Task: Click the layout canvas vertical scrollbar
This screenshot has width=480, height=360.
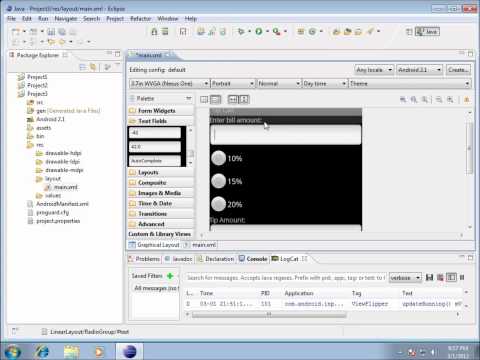Action: click(x=470, y=148)
